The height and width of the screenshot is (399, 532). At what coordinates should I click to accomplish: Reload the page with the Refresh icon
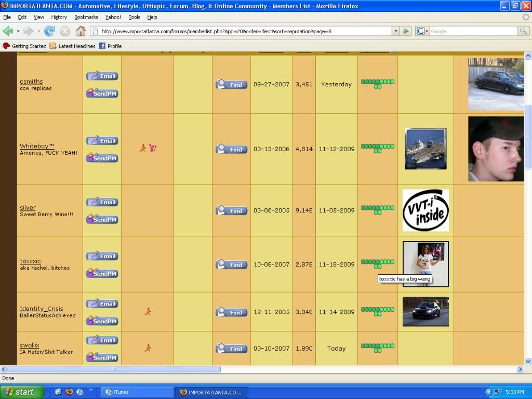[x=49, y=31]
